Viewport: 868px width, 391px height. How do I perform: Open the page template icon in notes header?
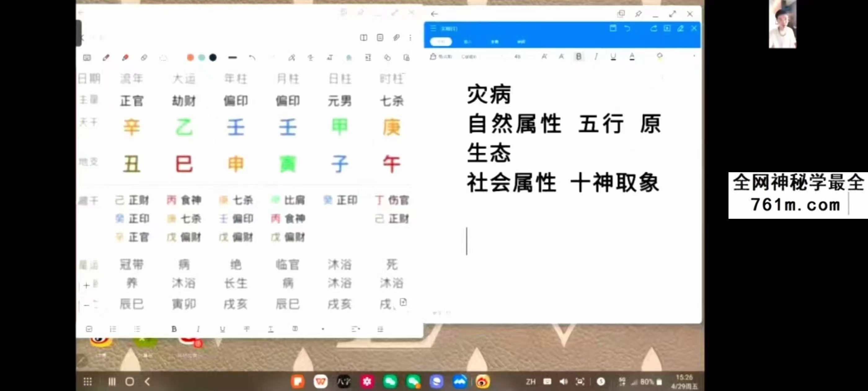click(380, 38)
